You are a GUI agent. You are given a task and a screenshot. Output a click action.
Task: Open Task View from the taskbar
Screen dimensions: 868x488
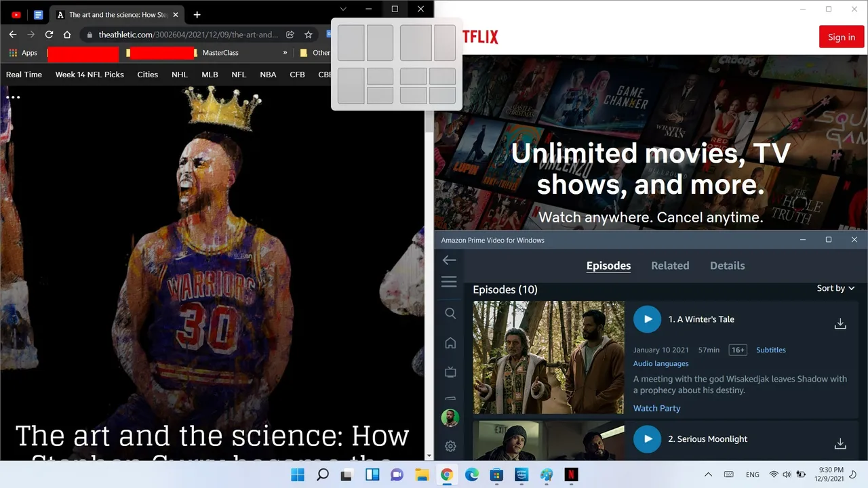click(x=347, y=474)
